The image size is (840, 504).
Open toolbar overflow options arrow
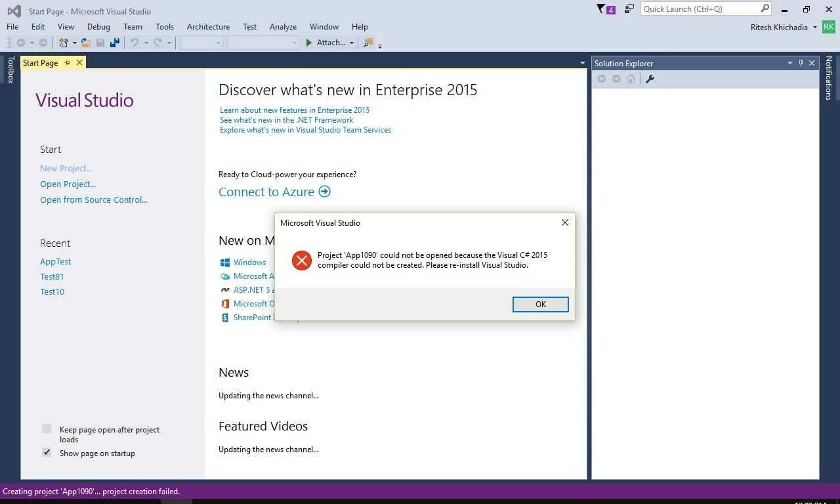tap(380, 45)
